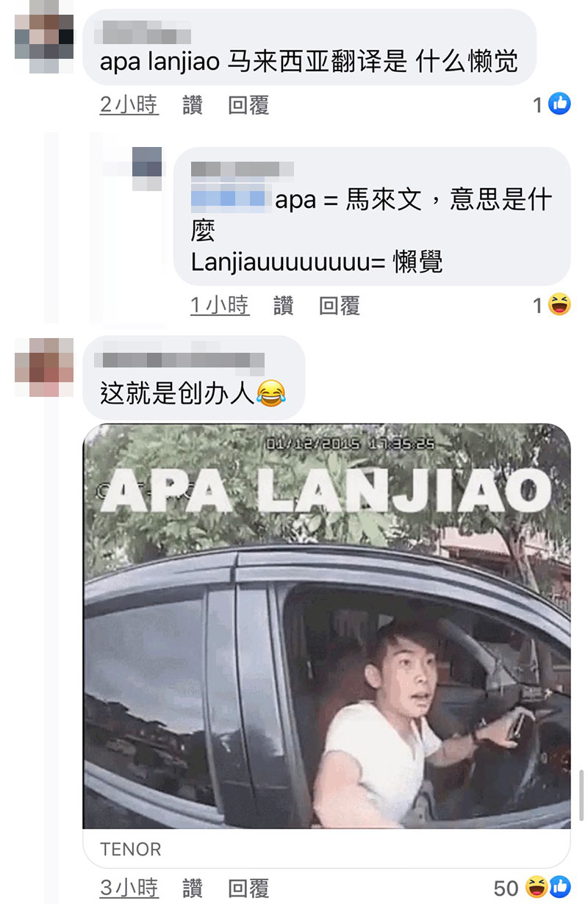
Task: Click the blue highlighted mention before apa =
Action: [x=228, y=198]
